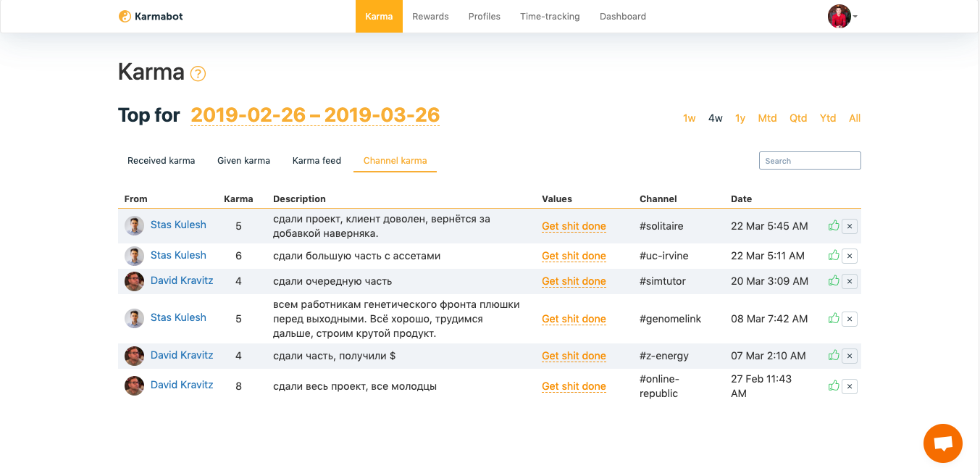Screen dimensions: 980x476
Task: Switch to Received karma tab
Action: tap(161, 161)
